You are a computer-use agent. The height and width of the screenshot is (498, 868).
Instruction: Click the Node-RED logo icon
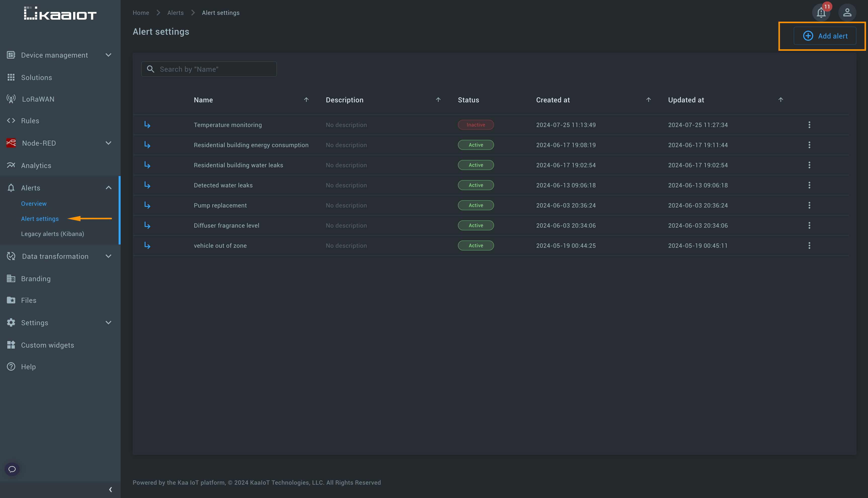(x=11, y=143)
